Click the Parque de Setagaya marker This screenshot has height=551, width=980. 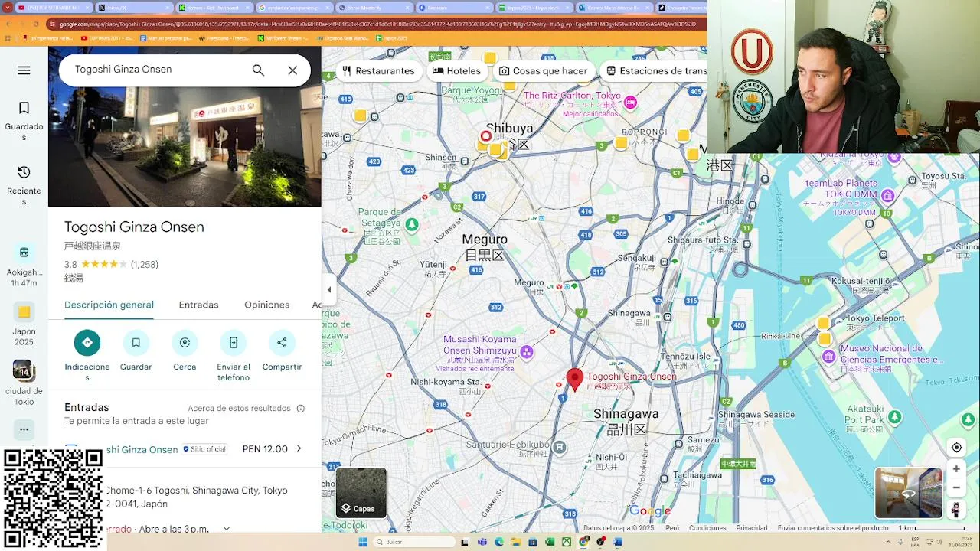(412, 224)
